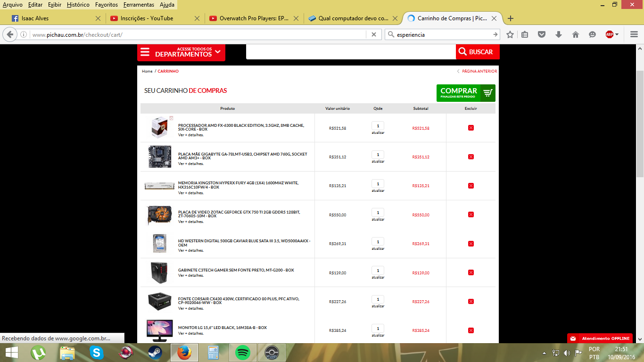Screen dimensions: 644x362
Task: Open Skype from the taskbar
Action: coord(98,353)
